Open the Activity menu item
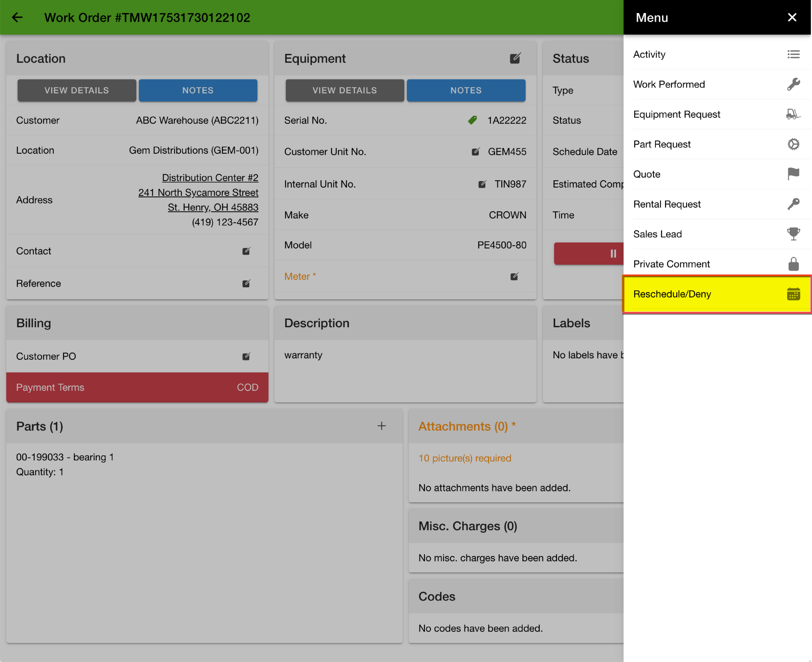 tap(717, 54)
